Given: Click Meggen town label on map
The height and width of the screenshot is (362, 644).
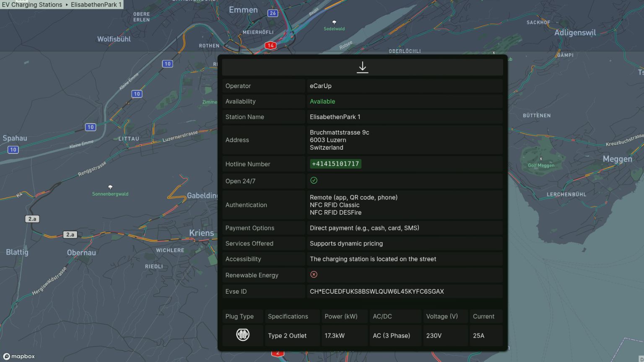Looking at the screenshot, I should click(617, 159).
